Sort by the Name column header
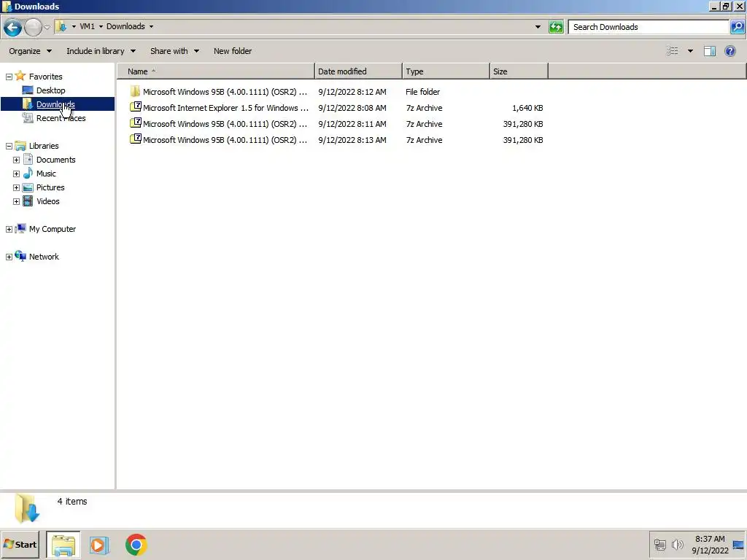 (216, 71)
